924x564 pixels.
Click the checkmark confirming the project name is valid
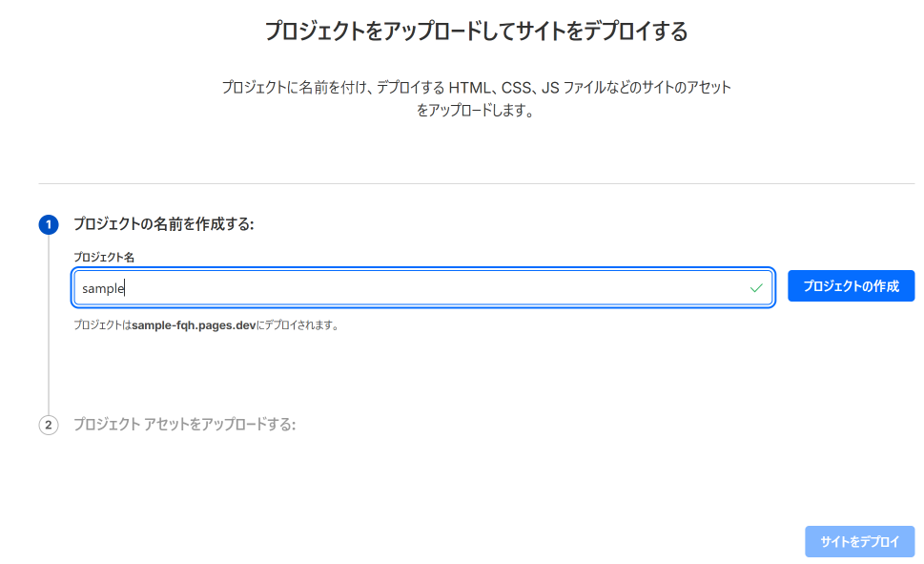756,286
